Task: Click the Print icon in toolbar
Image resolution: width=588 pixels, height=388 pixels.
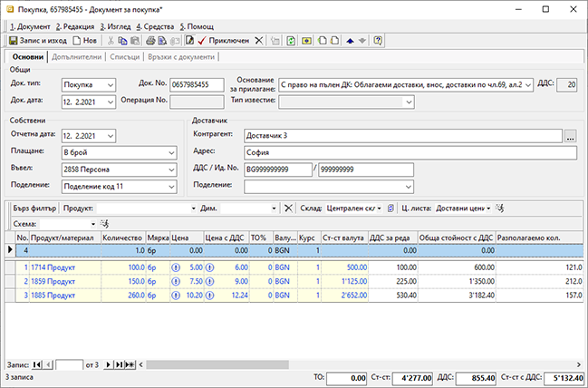Action: tap(149, 41)
